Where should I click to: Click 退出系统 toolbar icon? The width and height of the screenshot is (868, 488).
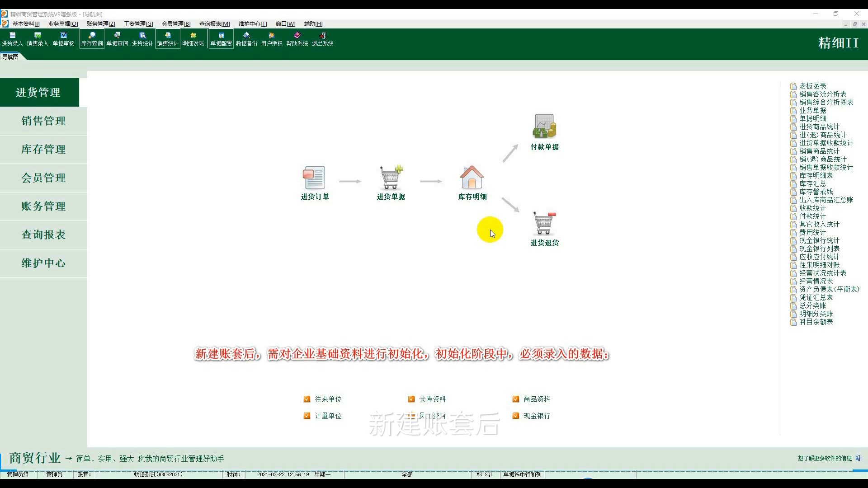(322, 39)
